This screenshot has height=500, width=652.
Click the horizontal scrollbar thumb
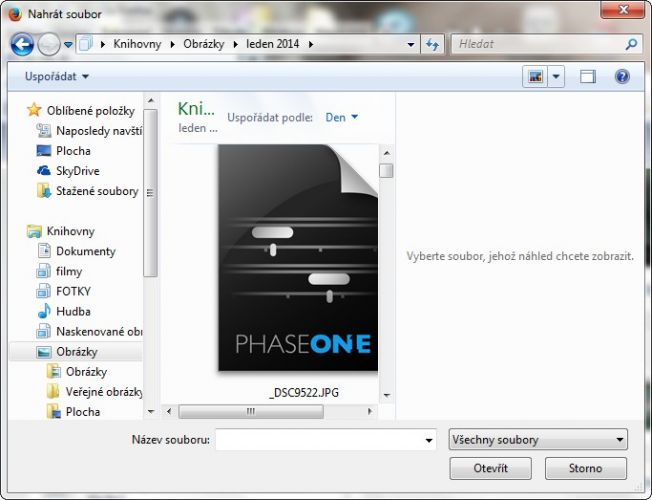251,411
